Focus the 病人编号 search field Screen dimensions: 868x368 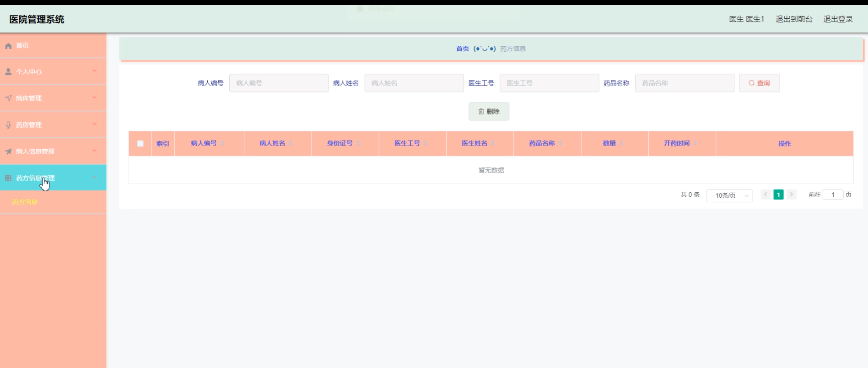(x=279, y=83)
